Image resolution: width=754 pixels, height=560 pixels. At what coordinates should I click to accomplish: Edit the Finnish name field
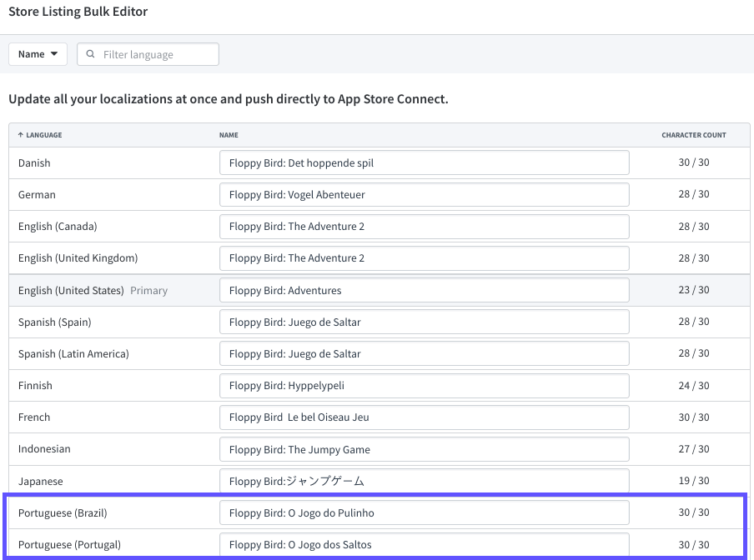[424, 385]
